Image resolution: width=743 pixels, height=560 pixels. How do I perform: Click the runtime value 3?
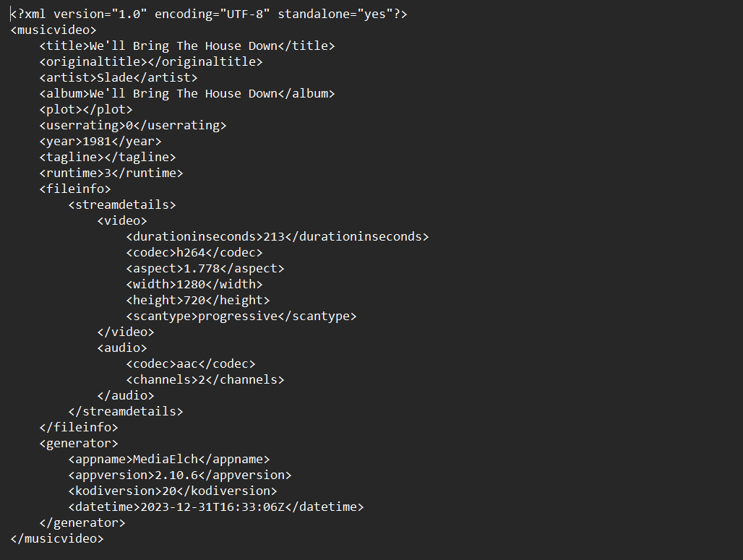[x=108, y=173]
